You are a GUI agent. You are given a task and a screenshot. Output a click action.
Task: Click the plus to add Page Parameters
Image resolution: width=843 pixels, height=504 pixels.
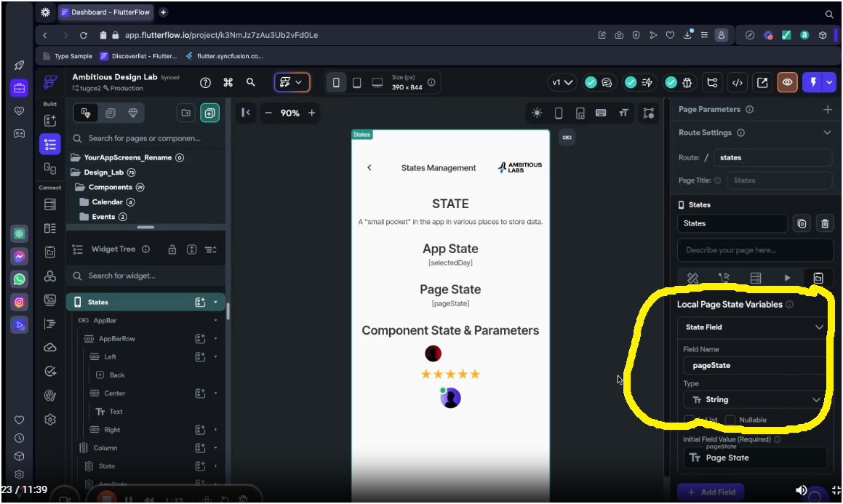click(x=827, y=110)
